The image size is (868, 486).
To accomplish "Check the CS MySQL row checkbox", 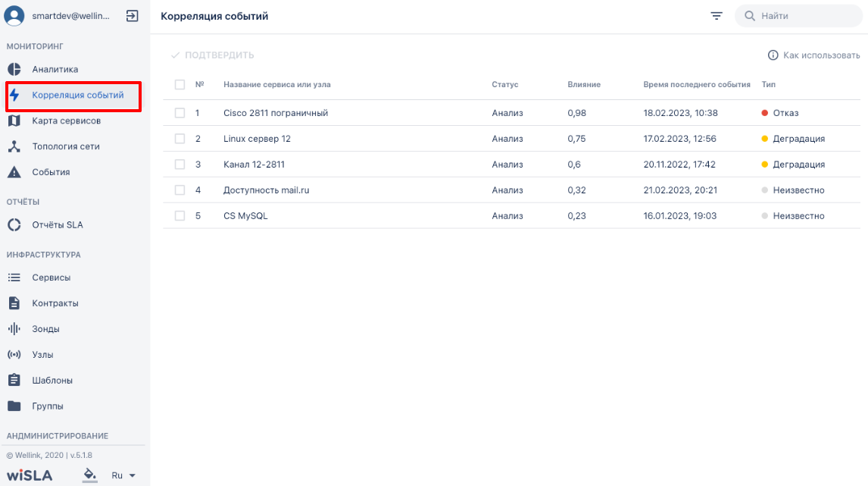I will click(x=180, y=215).
